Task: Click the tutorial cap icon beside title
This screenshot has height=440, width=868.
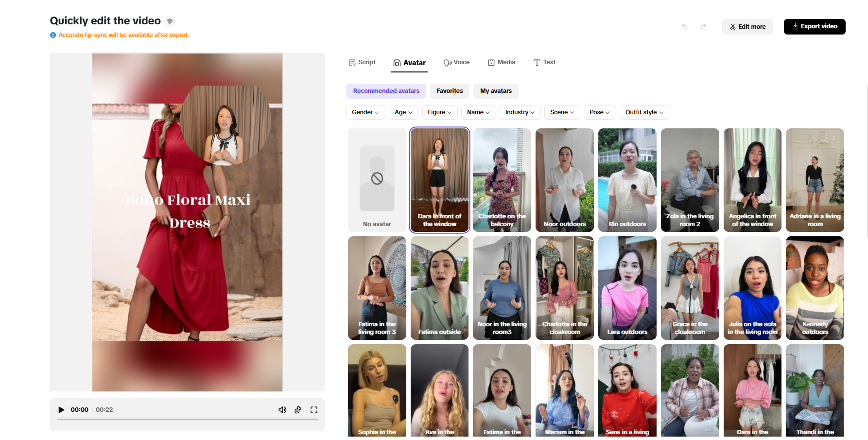Action: [170, 21]
